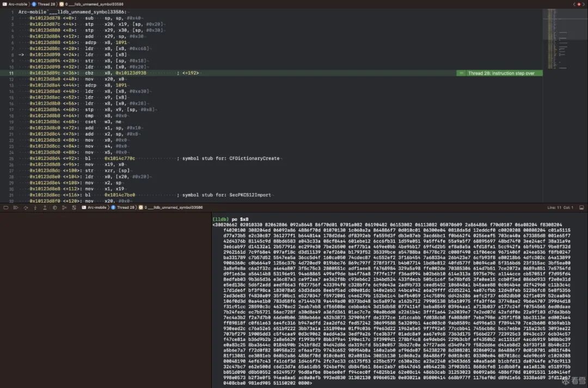The height and width of the screenshot is (388, 588).
Task: Go to next issue with right arrow
Action: click(x=584, y=4)
